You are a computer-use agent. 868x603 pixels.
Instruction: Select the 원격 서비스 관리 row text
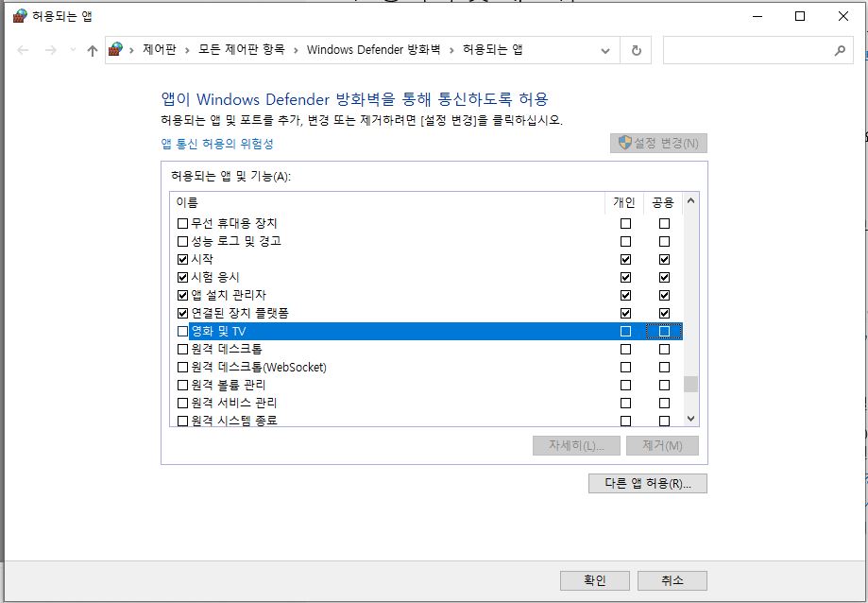click(x=233, y=404)
